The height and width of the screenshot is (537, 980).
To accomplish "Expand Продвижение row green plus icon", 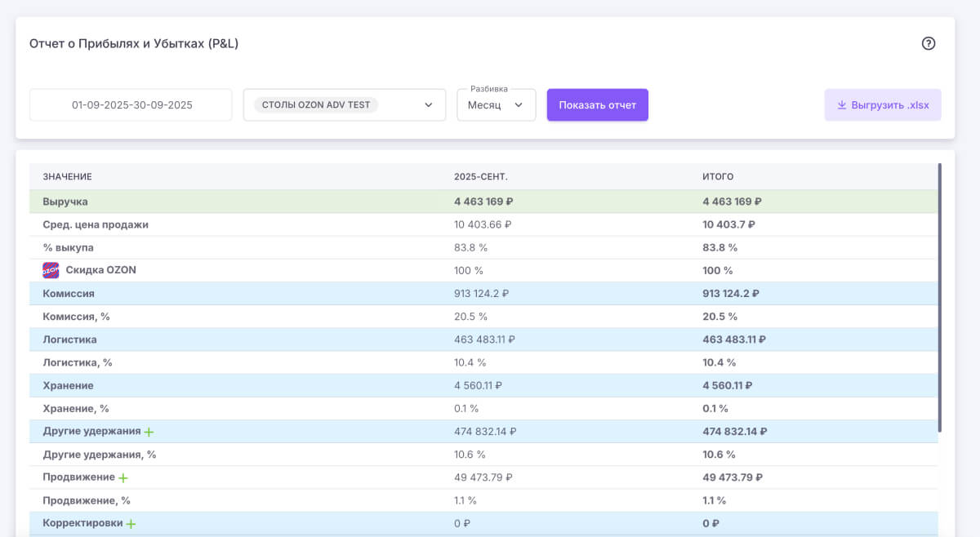I will (122, 477).
